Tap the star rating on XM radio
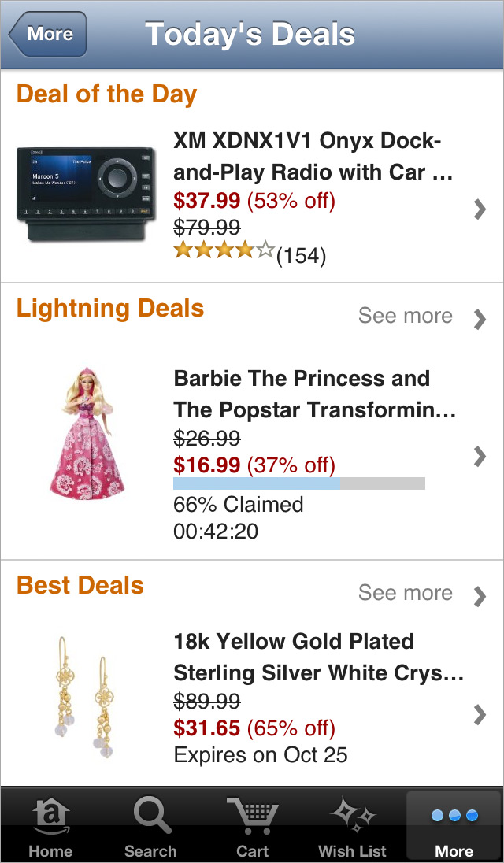The image size is (504, 863). pos(224,252)
